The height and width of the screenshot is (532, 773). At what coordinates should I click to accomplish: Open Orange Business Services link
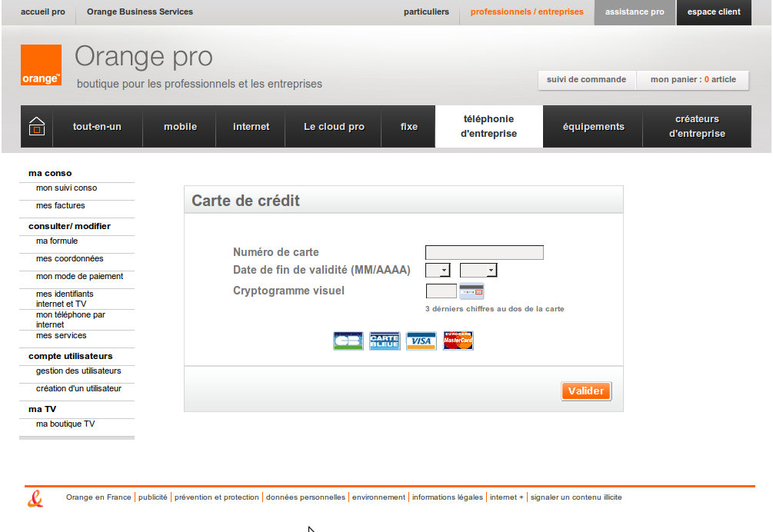click(x=140, y=12)
